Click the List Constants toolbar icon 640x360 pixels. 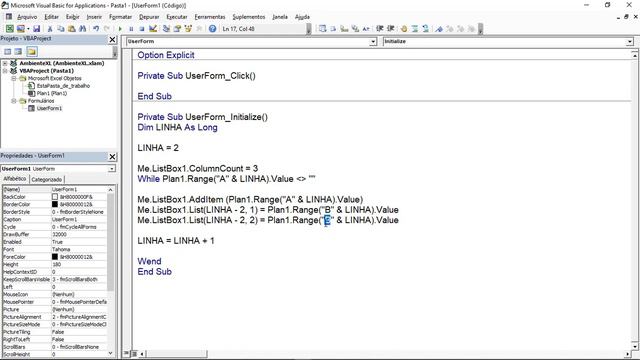pos(333,29)
